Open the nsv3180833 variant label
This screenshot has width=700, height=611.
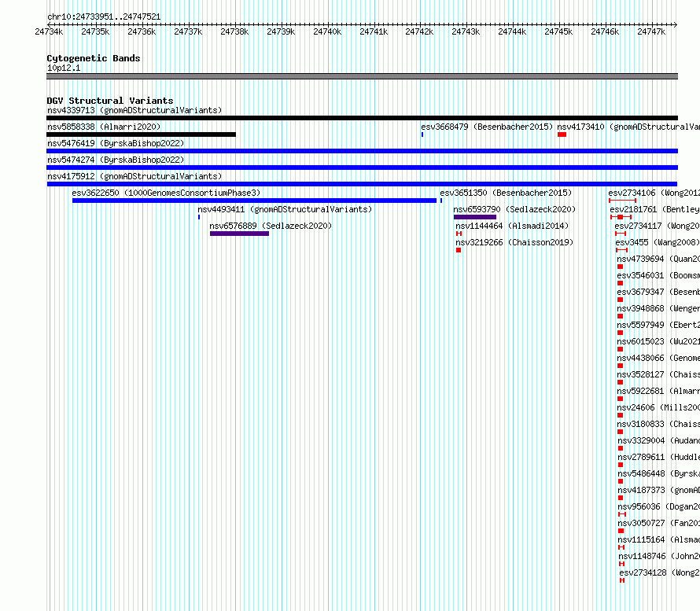tap(658, 424)
